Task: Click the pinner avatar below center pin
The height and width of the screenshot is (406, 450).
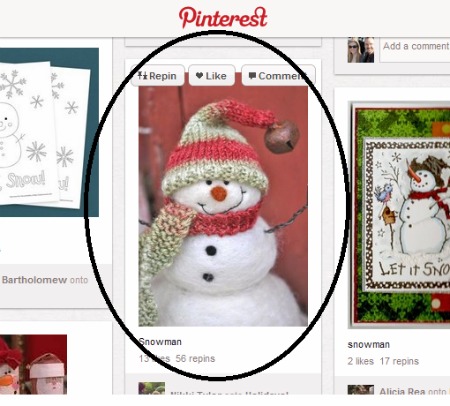Action: 152,388
